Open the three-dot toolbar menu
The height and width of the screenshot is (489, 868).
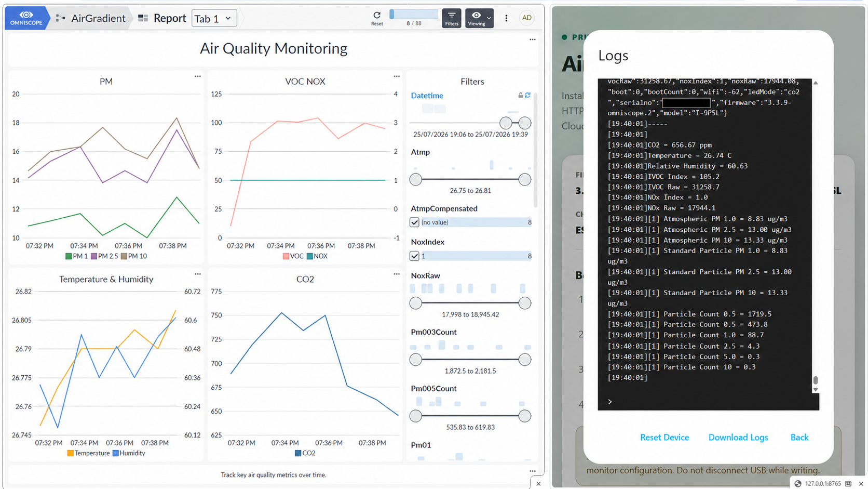[x=506, y=18]
